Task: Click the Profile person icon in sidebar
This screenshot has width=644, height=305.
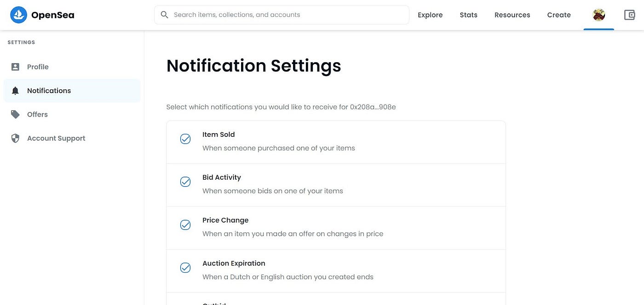Action: click(15, 67)
